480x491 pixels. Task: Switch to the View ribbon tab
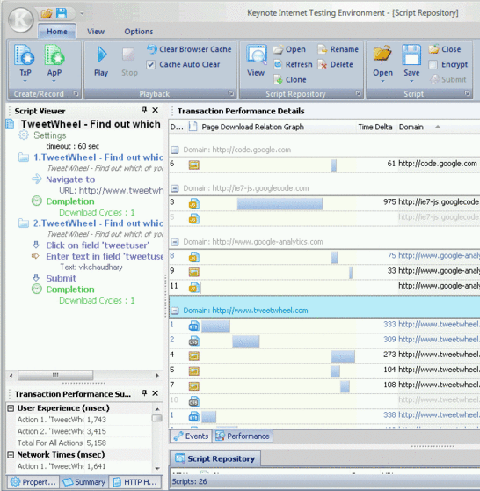96,31
